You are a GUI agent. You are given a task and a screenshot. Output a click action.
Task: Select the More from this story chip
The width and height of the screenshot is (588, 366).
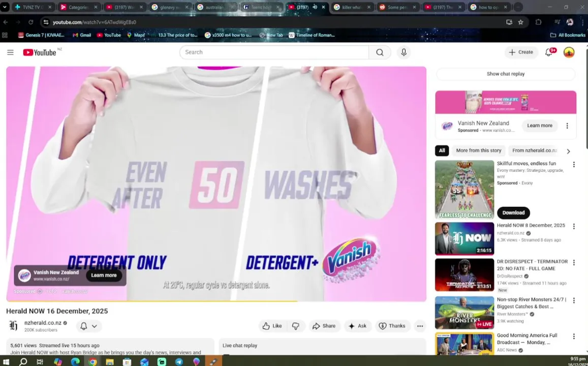pos(479,150)
